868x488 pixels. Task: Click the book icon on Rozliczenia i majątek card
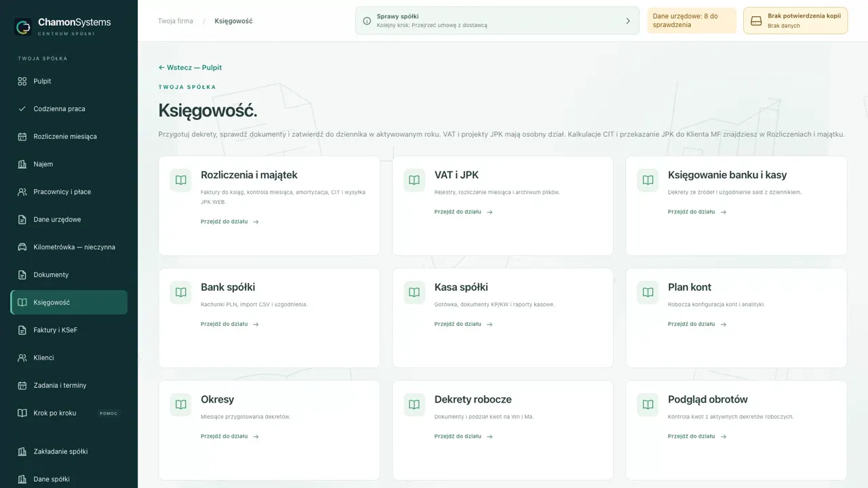click(x=180, y=180)
